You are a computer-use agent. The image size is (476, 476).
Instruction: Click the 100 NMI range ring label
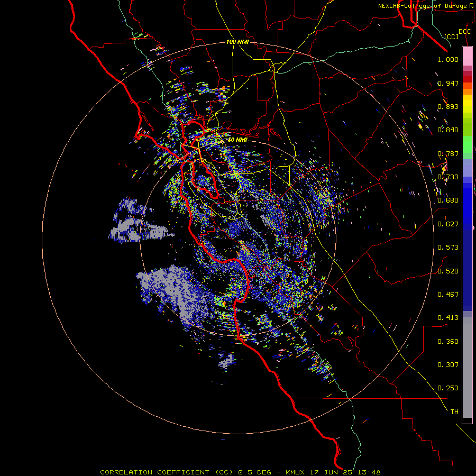coord(237,42)
